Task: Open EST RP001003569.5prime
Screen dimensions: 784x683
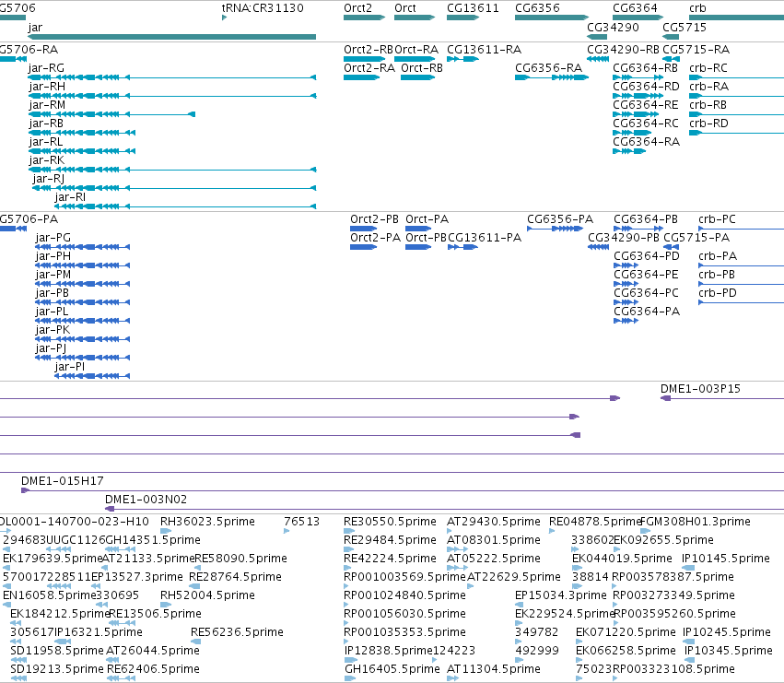Action: click(x=346, y=586)
